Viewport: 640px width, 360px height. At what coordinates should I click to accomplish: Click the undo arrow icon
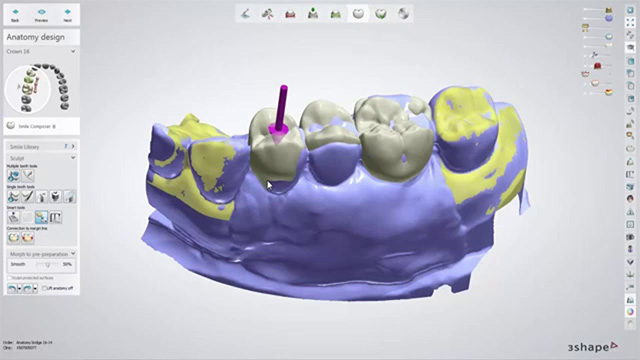click(x=12, y=289)
